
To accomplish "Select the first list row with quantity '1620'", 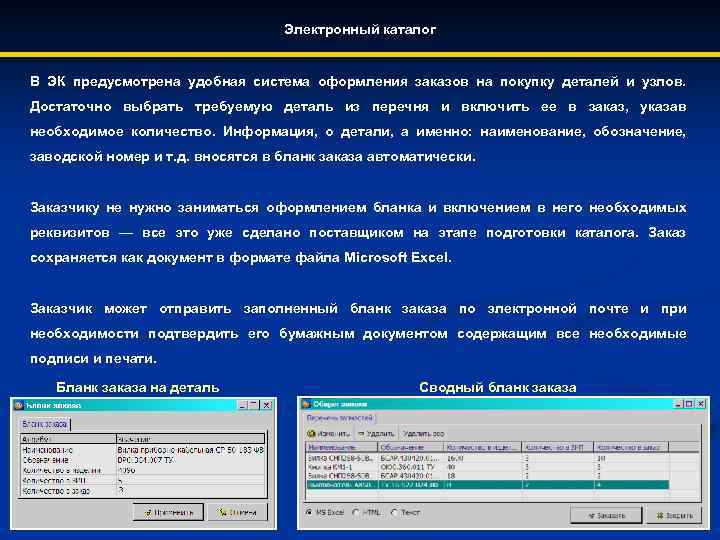I will pos(487,458).
